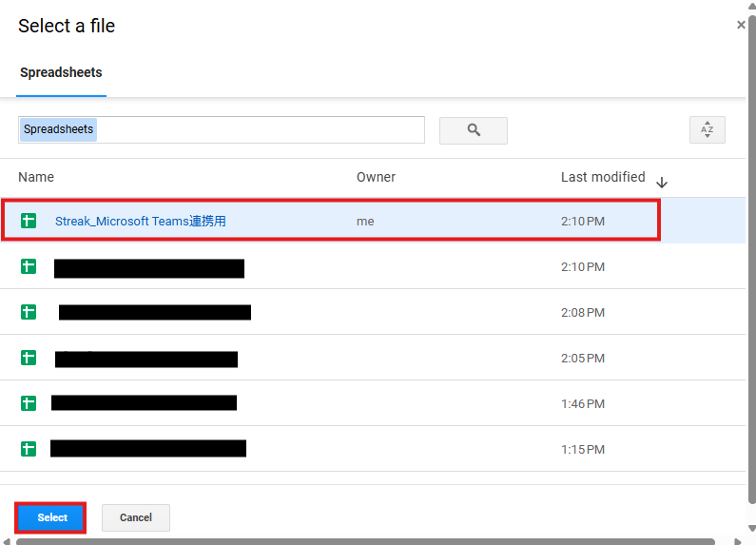Click the sheet icon in the 2:08 PM row

click(29, 312)
